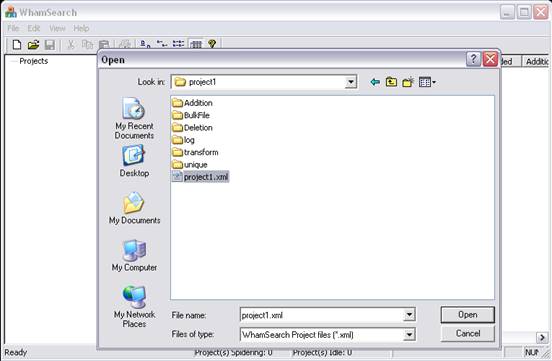This screenshot has width=552, height=361.
Task: Expand the Look in folder dropdown
Action: click(350, 82)
